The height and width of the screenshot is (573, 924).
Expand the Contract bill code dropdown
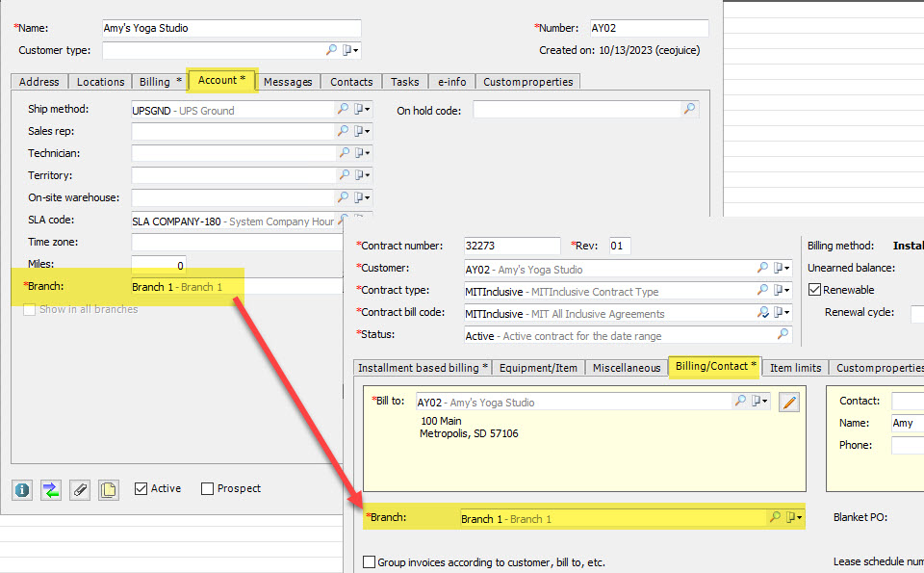click(x=782, y=312)
